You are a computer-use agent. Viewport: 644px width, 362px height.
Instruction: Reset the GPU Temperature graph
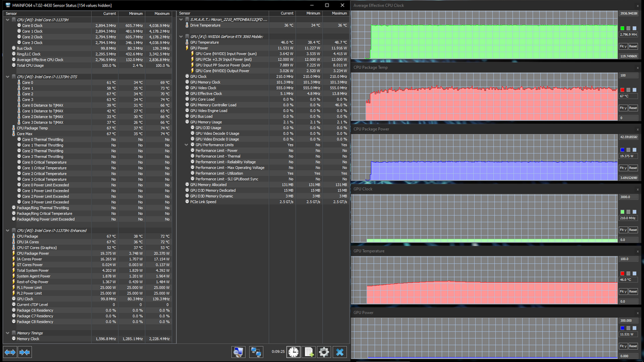(x=633, y=291)
